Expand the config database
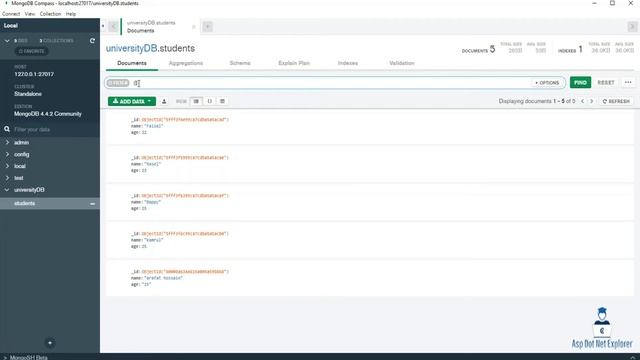This screenshot has width=640, height=360. tap(7, 154)
